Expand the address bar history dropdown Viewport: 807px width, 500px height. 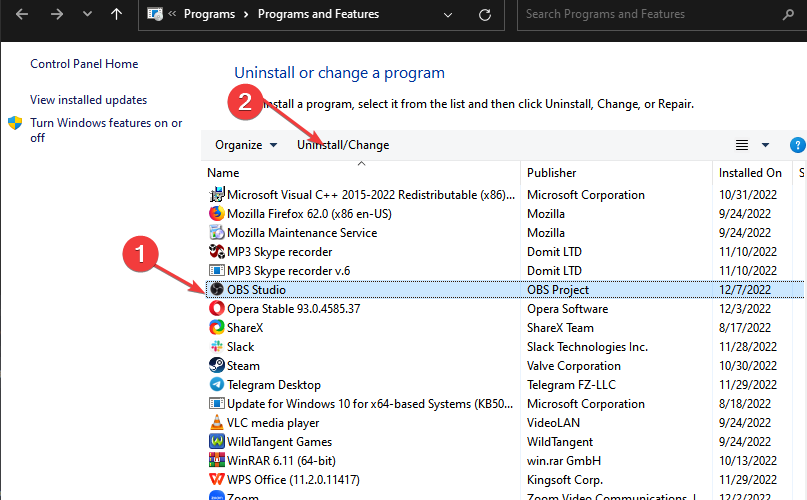click(x=448, y=15)
